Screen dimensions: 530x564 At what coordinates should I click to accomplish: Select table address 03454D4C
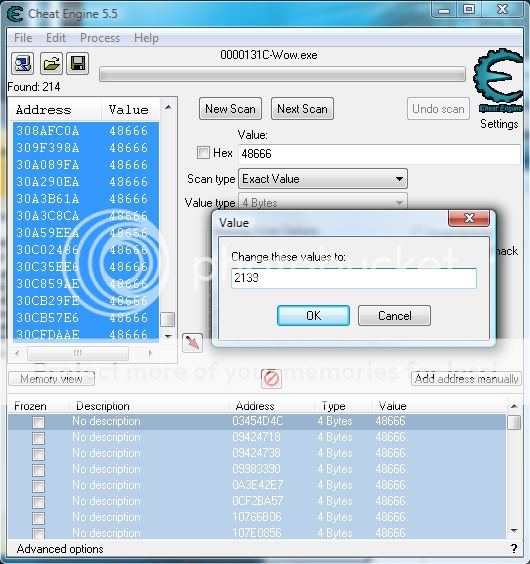click(x=258, y=421)
